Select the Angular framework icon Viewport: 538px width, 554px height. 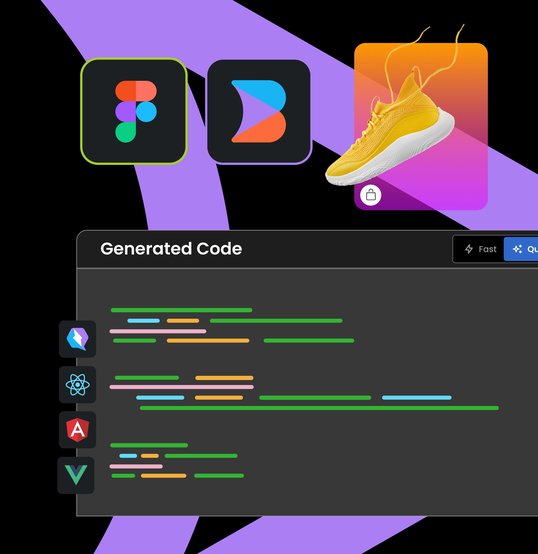(77, 430)
